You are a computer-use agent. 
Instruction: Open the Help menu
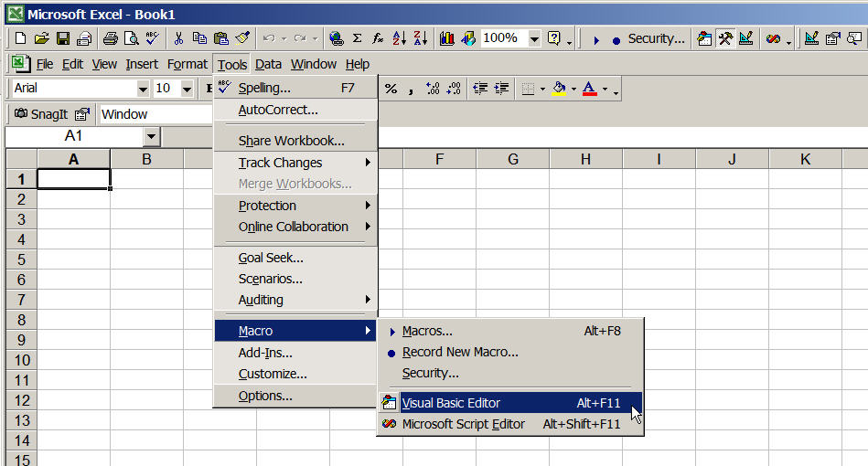click(x=357, y=65)
